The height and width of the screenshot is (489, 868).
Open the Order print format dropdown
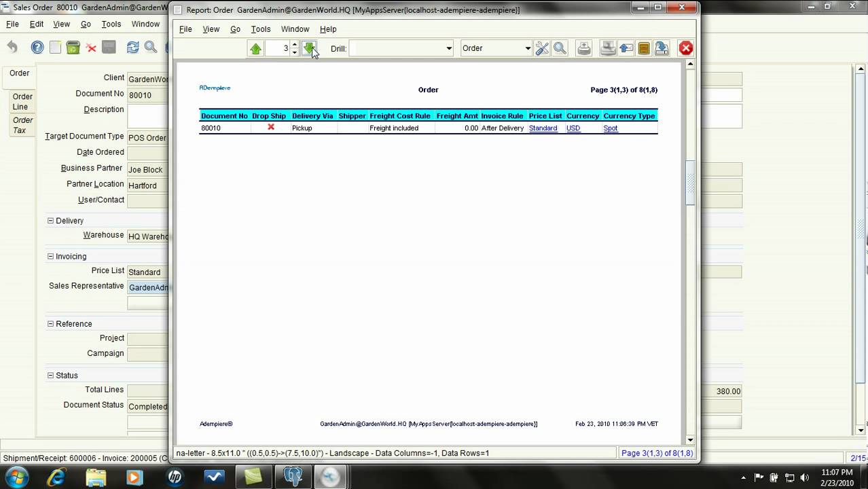(x=527, y=48)
